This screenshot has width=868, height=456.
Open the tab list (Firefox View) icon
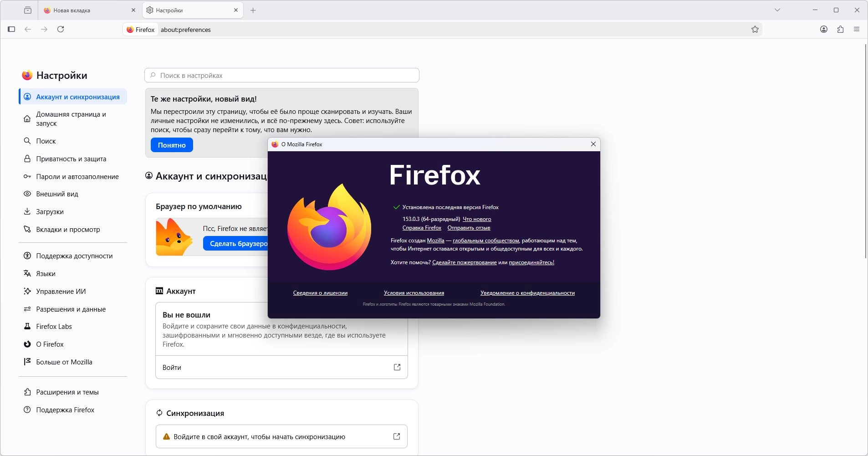[28, 10]
